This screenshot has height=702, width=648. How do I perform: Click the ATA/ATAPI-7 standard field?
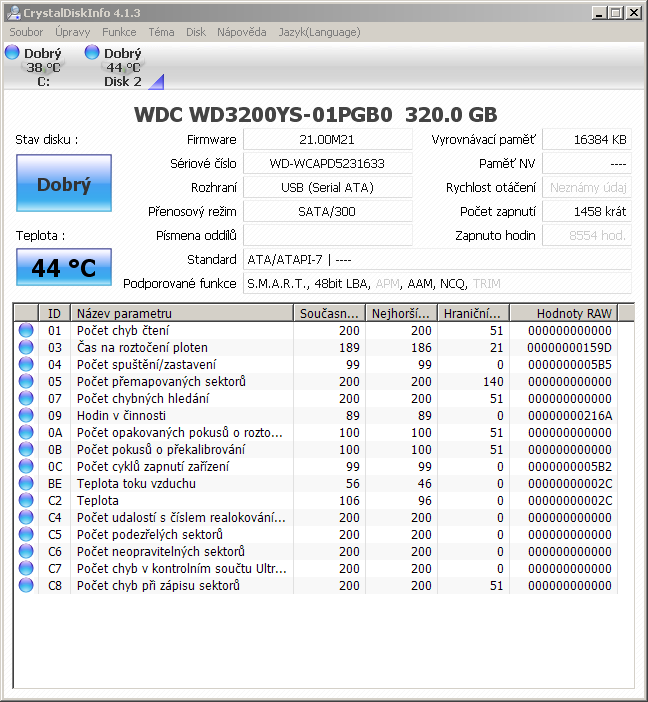[x=437, y=260]
